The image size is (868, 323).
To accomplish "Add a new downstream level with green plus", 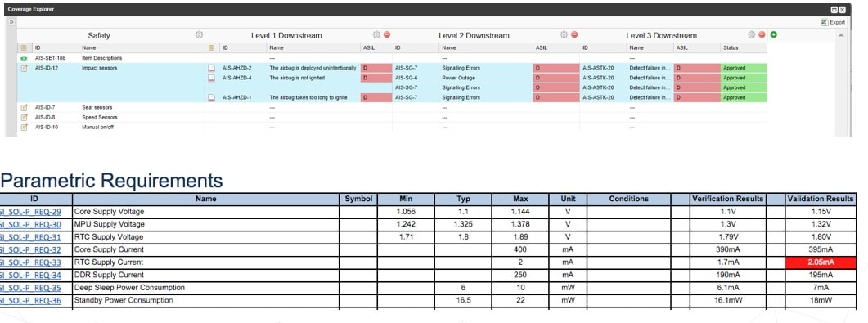I will pyautogui.click(x=773, y=35).
